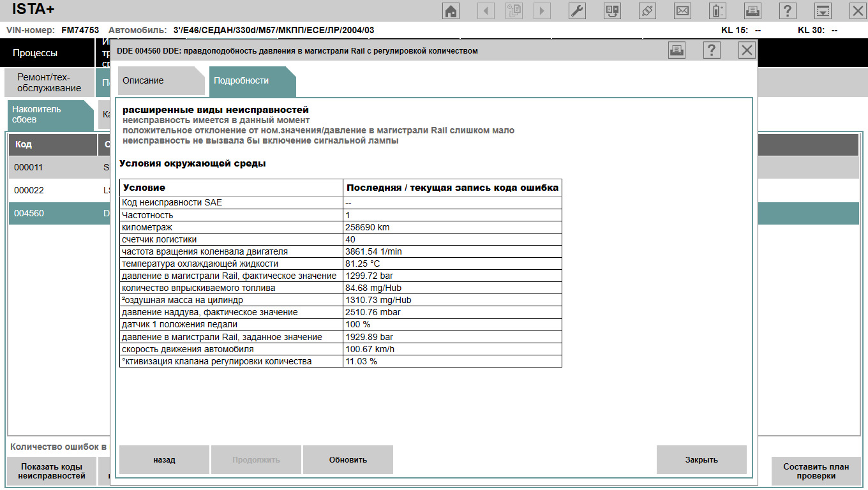Click the VIN number FM74753
Viewport: 868px width, 490px height.
80,30
